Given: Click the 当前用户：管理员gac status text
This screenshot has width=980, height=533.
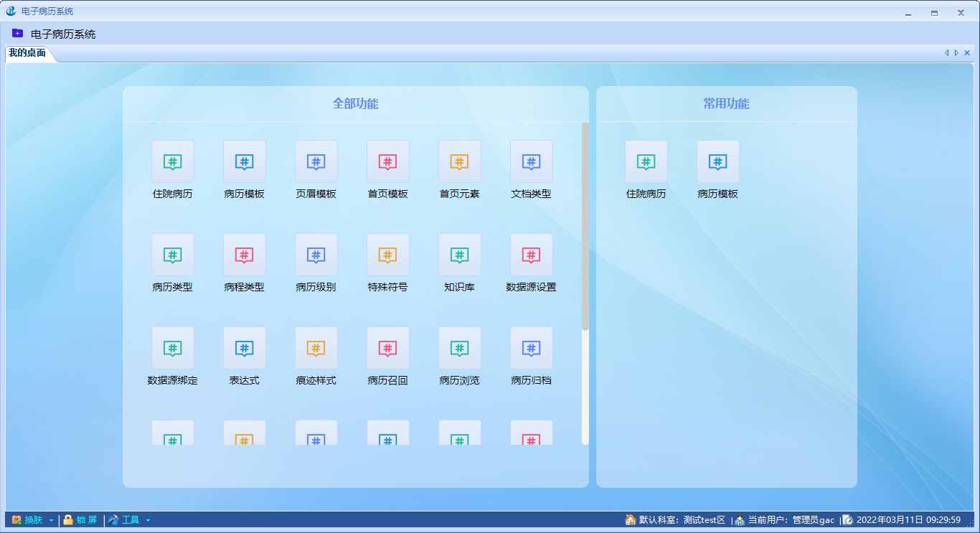Looking at the screenshot, I should (x=791, y=520).
